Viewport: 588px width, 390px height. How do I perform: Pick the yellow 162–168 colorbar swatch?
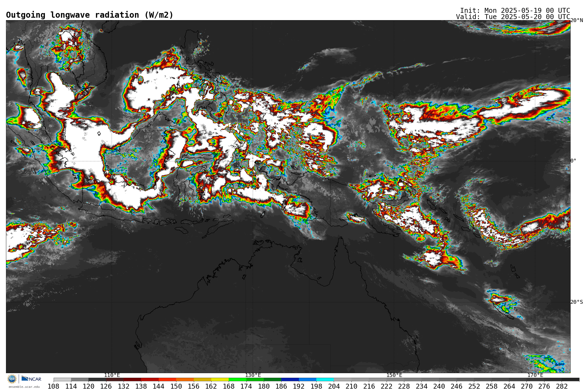click(220, 379)
